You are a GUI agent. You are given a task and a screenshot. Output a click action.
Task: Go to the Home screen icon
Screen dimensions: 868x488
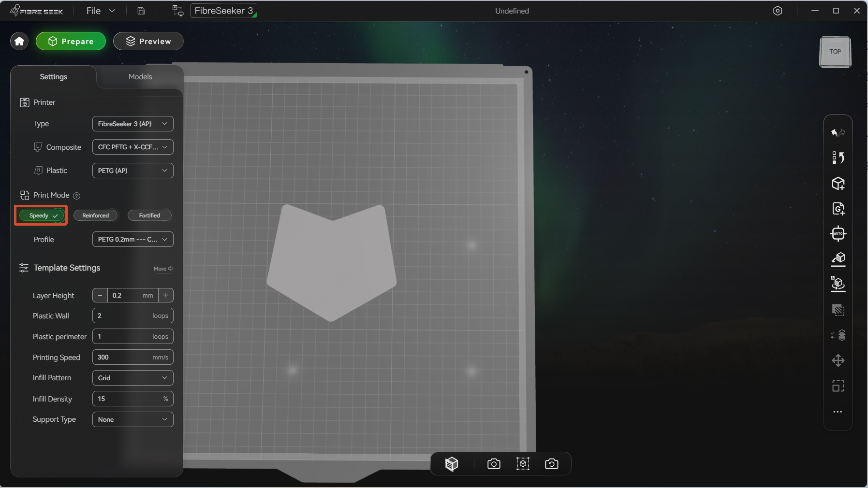(x=19, y=42)
